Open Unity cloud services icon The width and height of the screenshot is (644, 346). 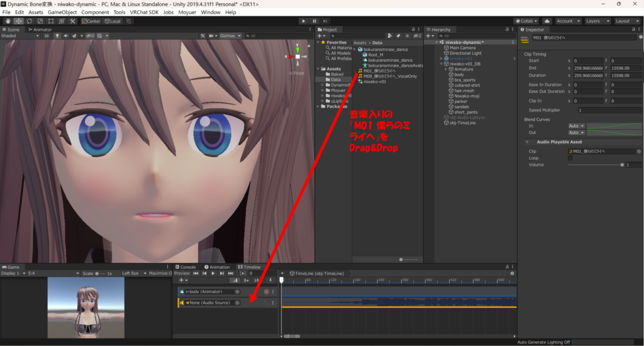pos(547,21)
